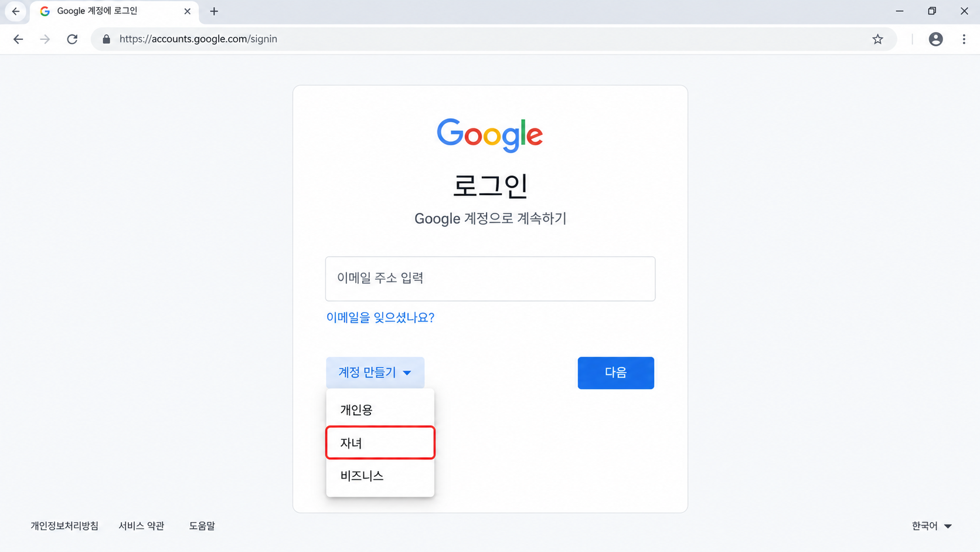Bookmark this page with star icon
The width and height of the screenshot is (980, 552).
(x=877, y=39)
